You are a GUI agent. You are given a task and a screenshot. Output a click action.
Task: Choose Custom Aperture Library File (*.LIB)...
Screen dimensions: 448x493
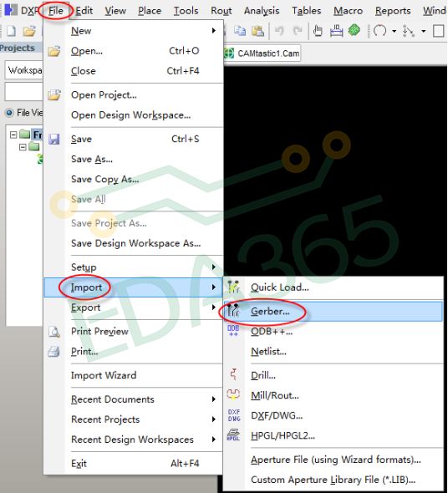(333, 480)
